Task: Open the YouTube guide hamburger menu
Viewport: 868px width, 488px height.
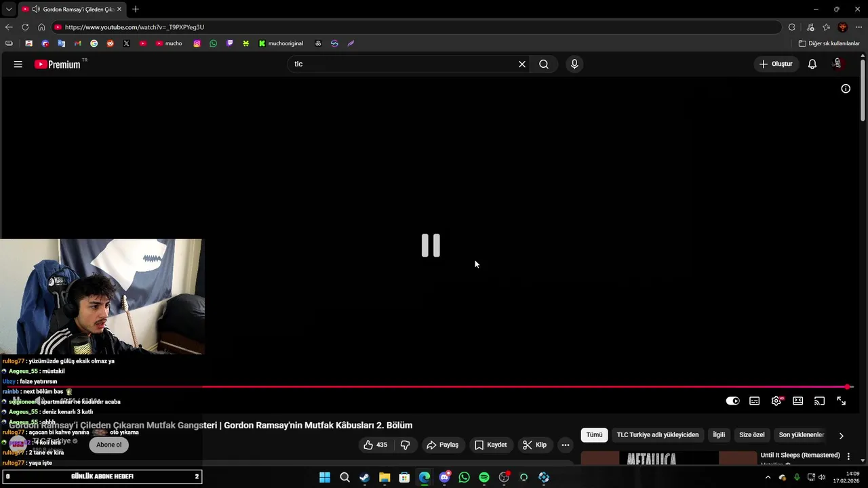Action: pyautogui.click(x=18, y=64)
